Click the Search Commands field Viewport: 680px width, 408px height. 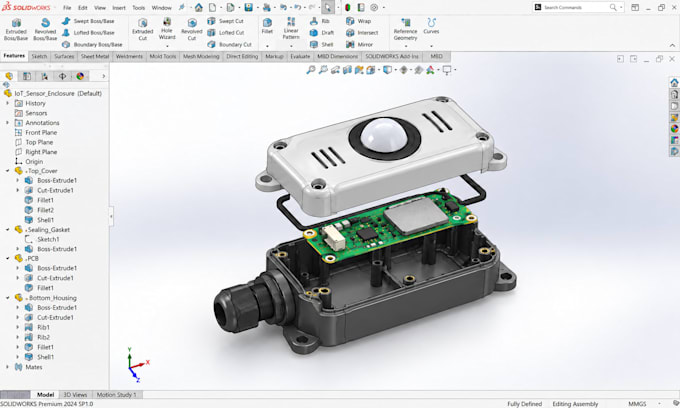(x=575, y=7)
